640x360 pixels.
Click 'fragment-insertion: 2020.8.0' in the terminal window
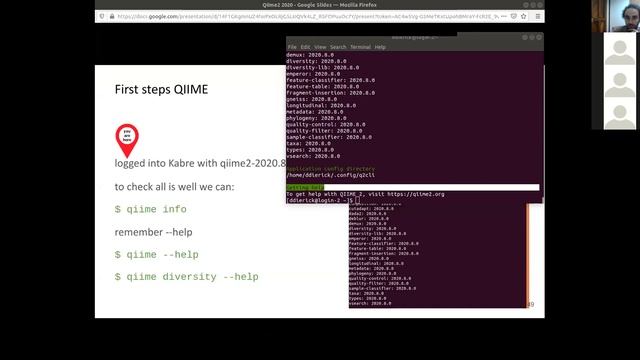tap(331, 93)
